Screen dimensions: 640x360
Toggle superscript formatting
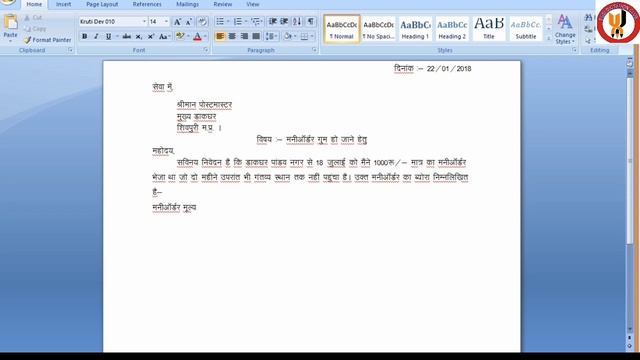[151, 36]
